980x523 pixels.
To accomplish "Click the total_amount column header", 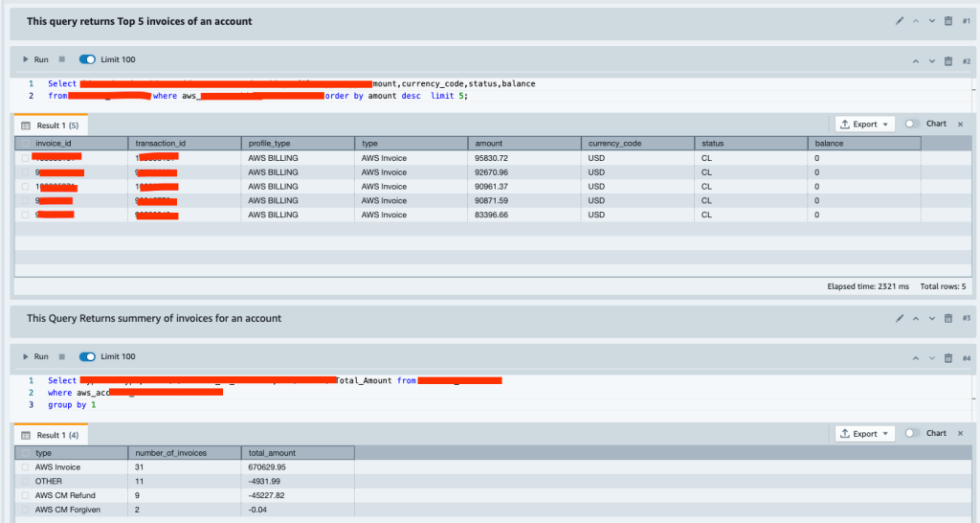I will point(299,453).
